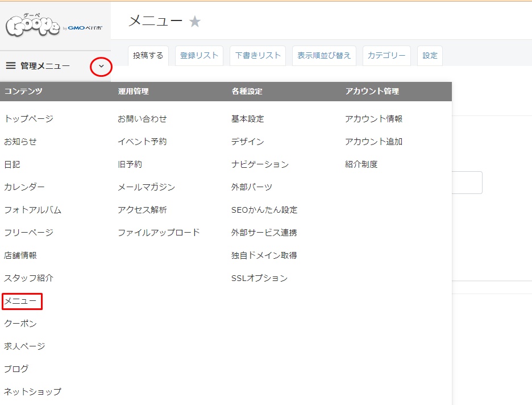Go to ネットショップ
This screenshot has width=532, height=405.
click(x=32, y=392)
